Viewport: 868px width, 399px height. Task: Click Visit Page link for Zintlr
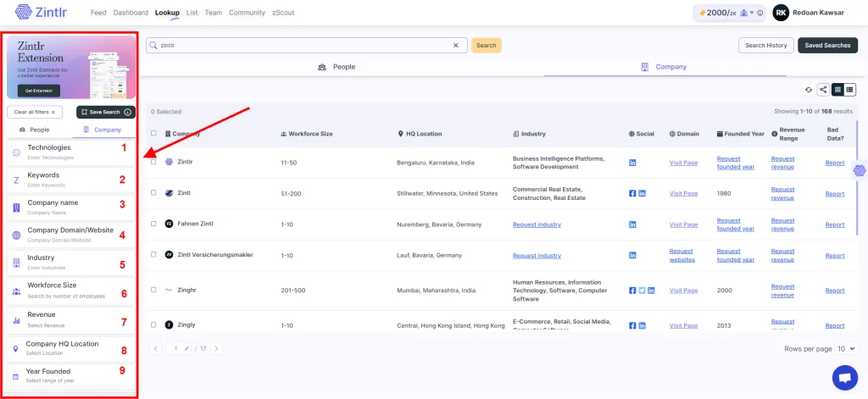point(683,162)
